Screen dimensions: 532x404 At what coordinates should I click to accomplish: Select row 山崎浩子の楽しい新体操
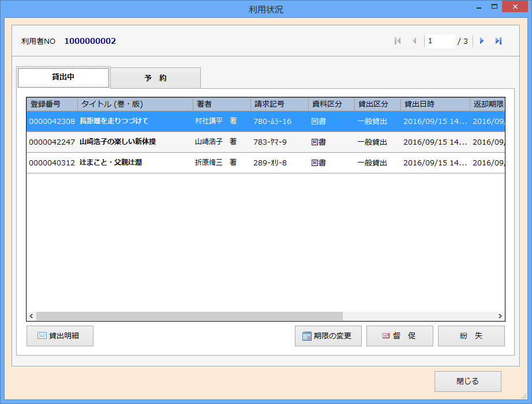(x=265, y=142)
